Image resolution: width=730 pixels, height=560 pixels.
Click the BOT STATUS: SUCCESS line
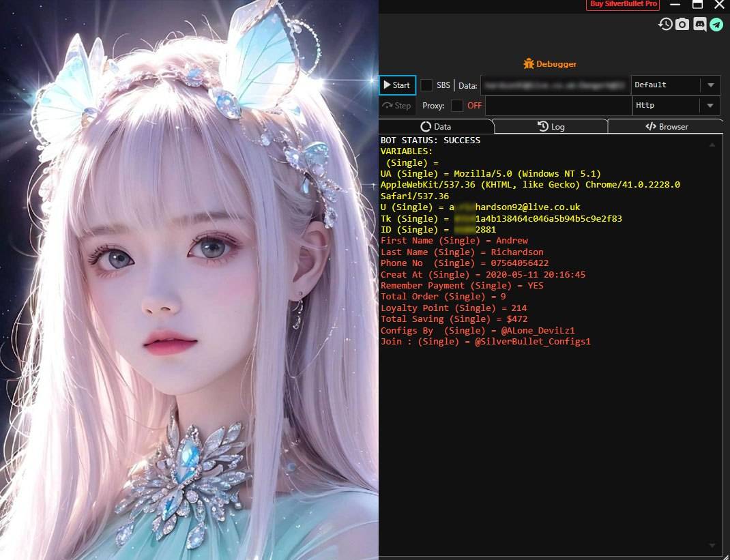[430, 140]
